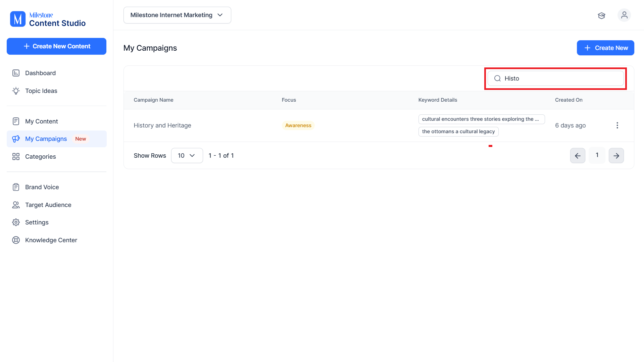Click the search magnifier icon
This screenshot has height=362, width=644.
pyautogui.click(x=497, y=79)
